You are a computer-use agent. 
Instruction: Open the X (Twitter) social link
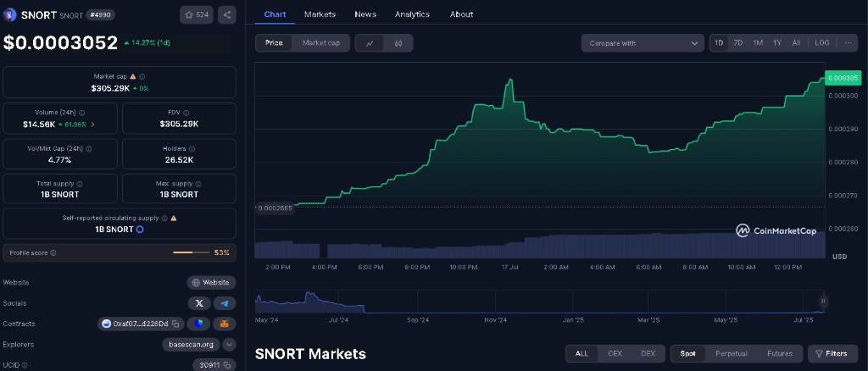pyautogui.click(x=199, y=303)
